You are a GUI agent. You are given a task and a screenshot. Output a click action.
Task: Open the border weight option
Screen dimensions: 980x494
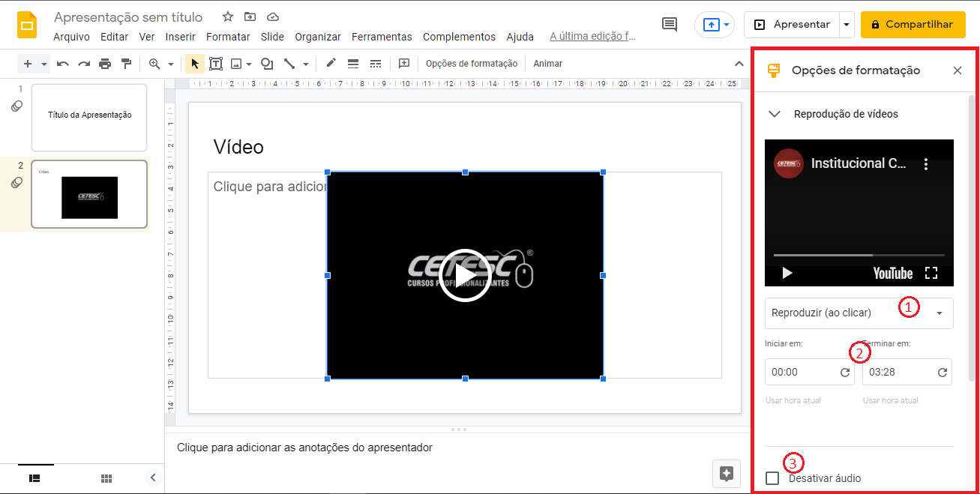pyautogui.click(x=353, y=64)
